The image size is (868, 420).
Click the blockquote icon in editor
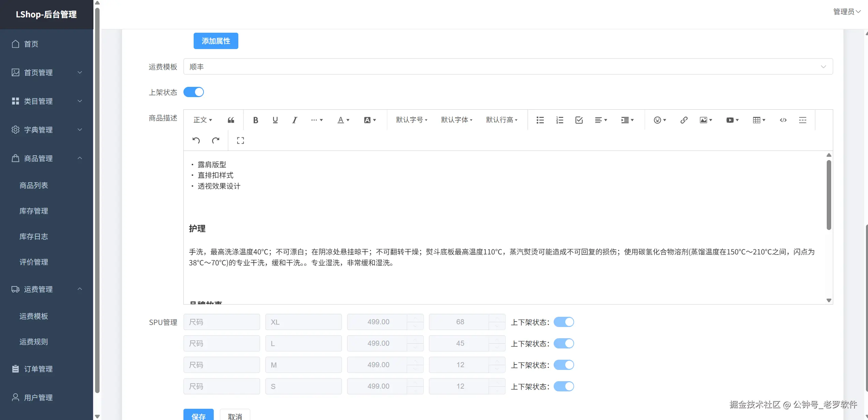click(231, 120)
